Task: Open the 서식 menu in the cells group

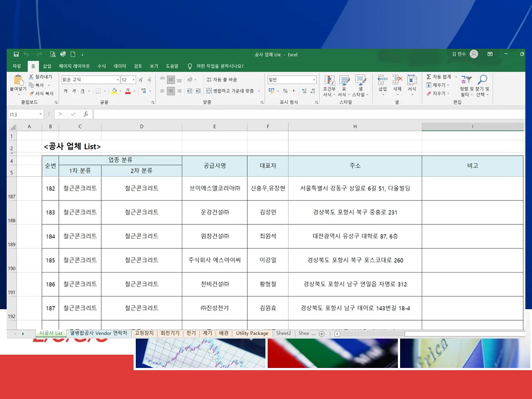Action: point(412,85)
